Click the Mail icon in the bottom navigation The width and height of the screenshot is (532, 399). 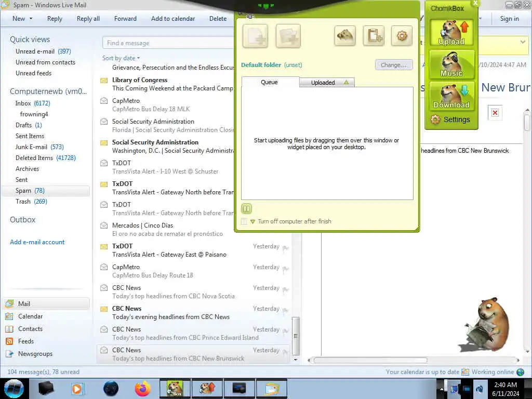(x=9, y=303)
